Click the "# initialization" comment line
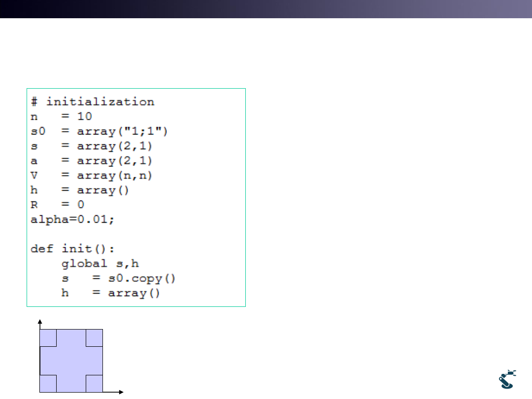 [x=93, y=102]
